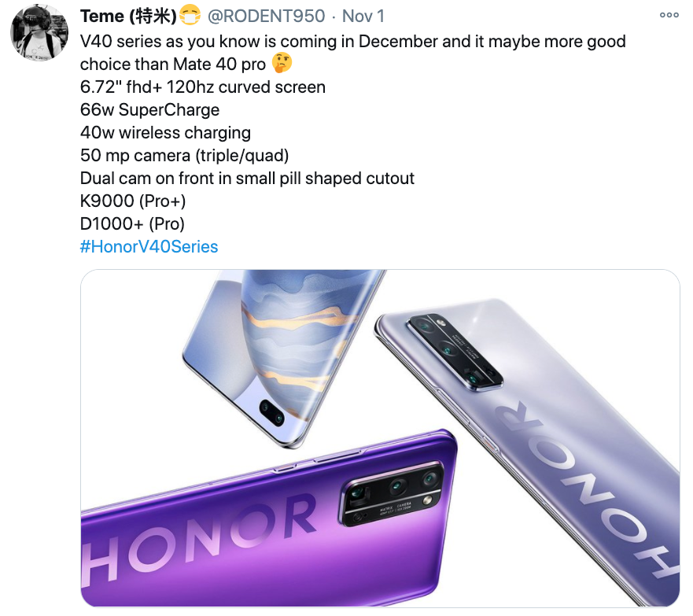693x616 pixels.
Task: Open the @RODENT950 handle
Action: 266,16
